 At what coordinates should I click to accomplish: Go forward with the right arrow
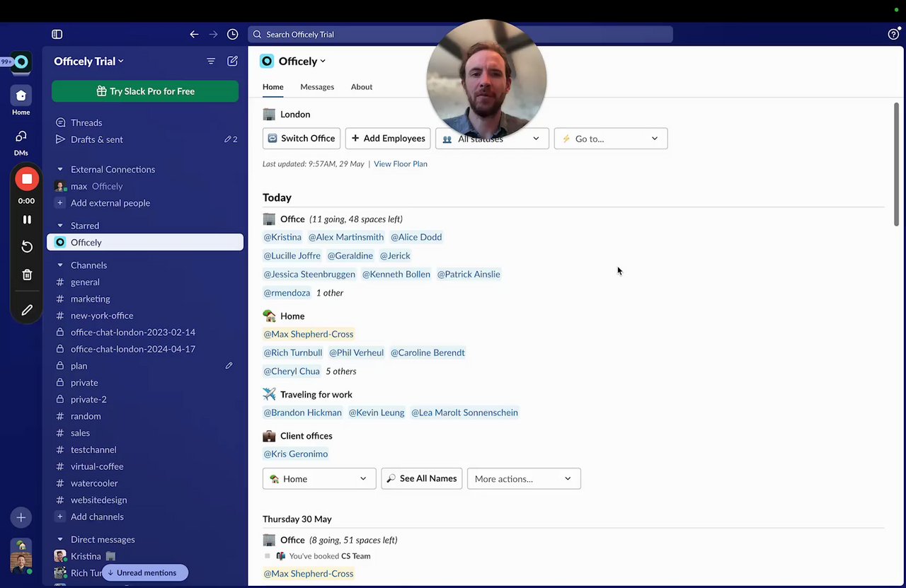coord(213,34)
